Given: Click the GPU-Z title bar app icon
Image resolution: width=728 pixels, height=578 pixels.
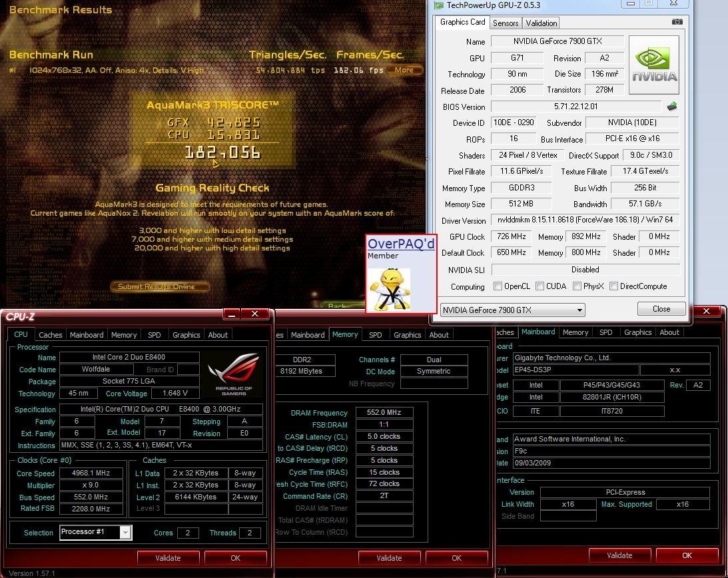Looking at the screenshot, I should [x=438, y=5].
